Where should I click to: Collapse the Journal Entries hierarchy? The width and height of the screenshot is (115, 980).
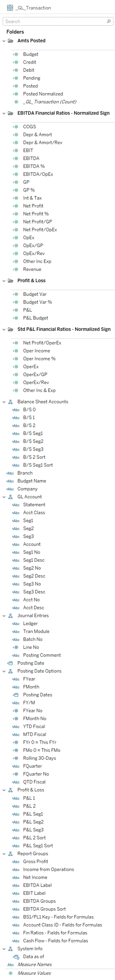click(x=4, y=615)
